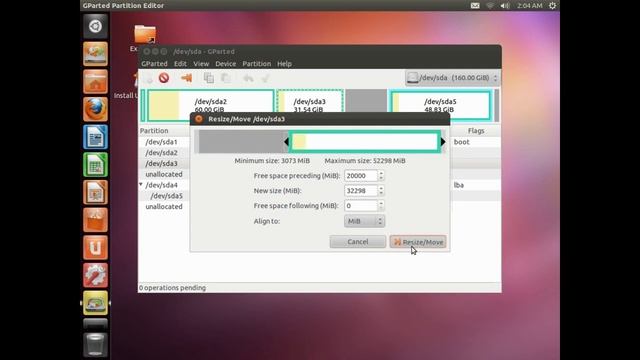The image size is (640, 360).
Task: Launch LibreOffice Calc from the launcher
Action: tap(96, 164)
